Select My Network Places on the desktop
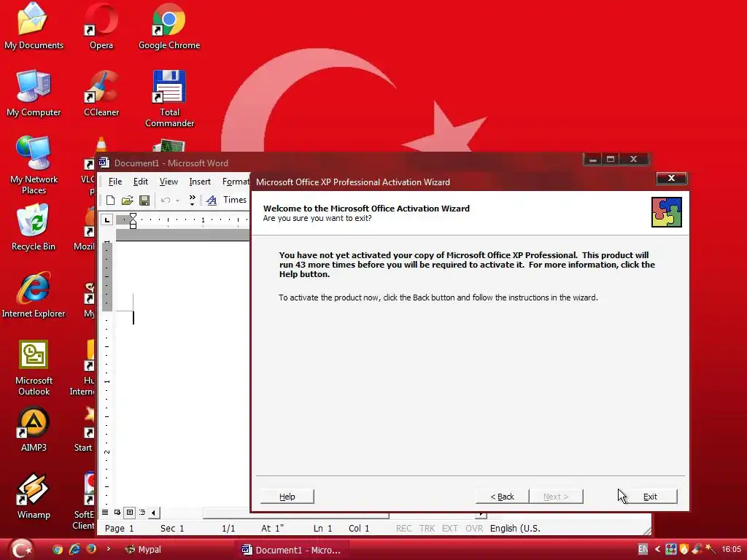 tap(34, 166)
